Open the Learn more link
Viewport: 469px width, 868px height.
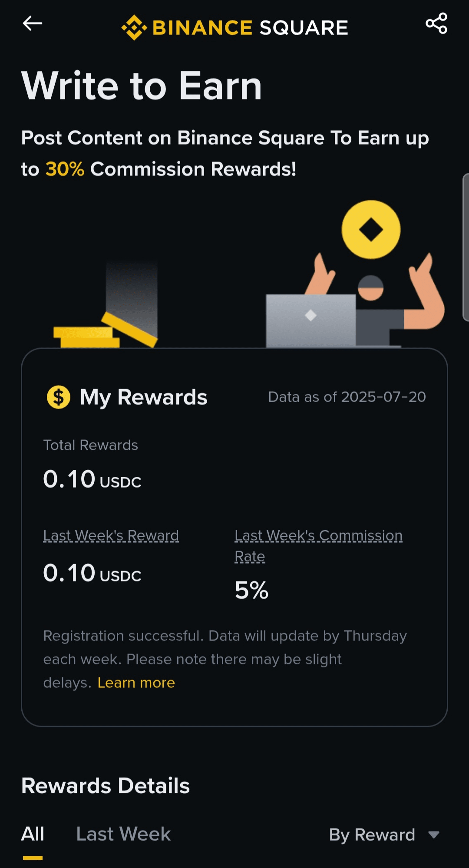pyautogui.click(x=136, y=683)
